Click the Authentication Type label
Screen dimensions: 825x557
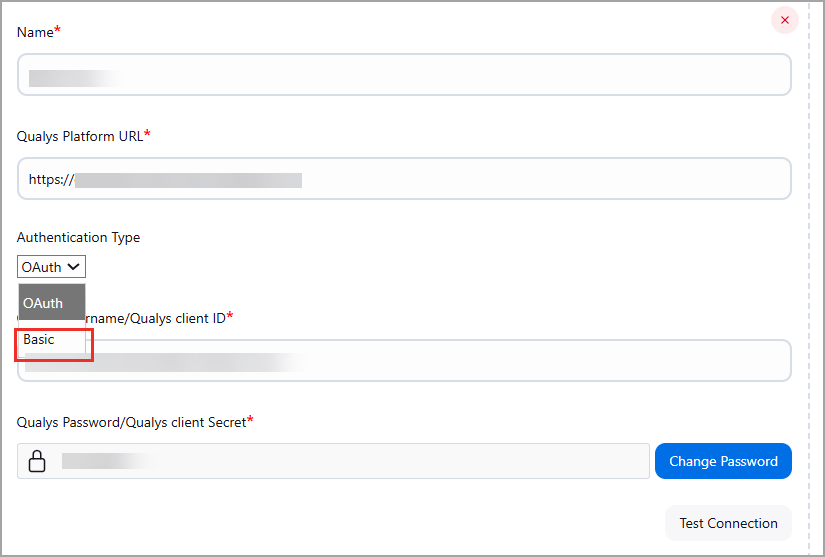[x=78, y=238]
